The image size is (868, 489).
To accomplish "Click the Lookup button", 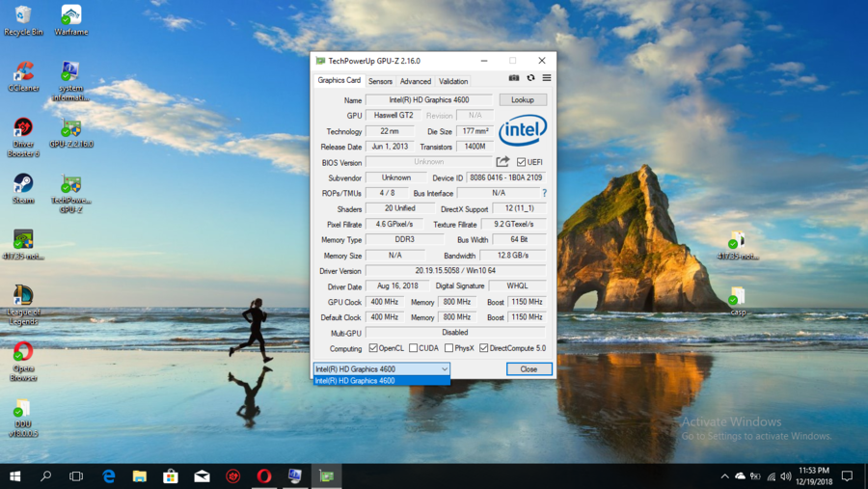I will pyautogui.click(x=523, y=99).
